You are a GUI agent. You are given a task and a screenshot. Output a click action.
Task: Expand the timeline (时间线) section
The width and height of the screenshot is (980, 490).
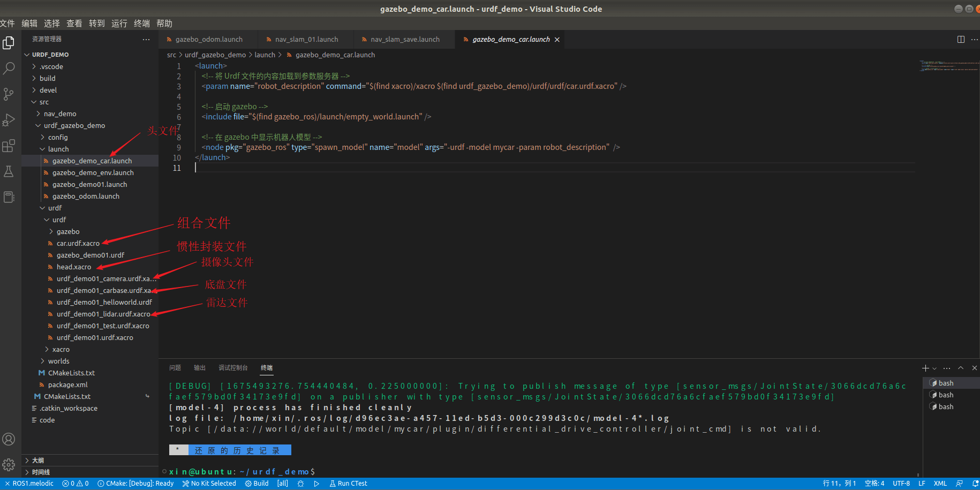coord(90,472)
